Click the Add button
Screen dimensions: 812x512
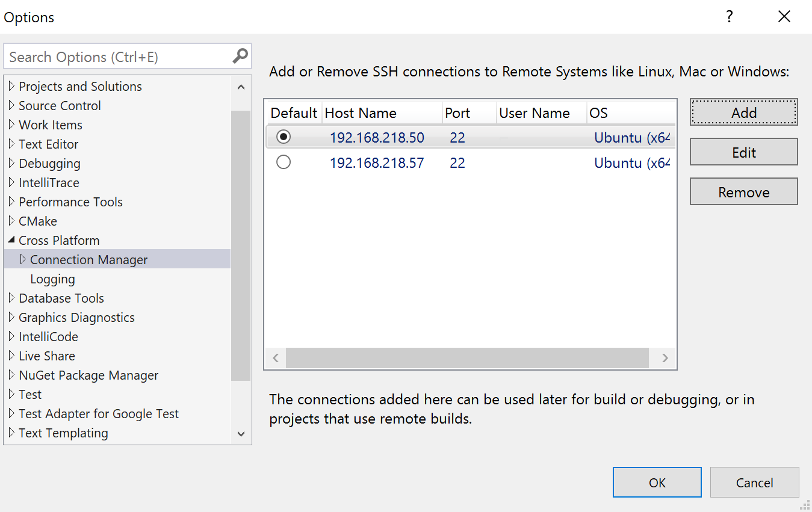click(x=743, y=113)
